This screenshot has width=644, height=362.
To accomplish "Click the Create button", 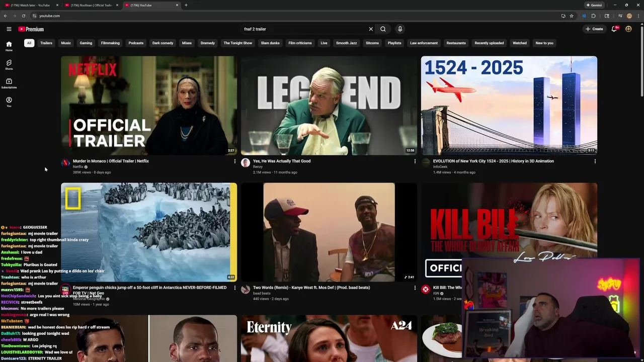I will click(594, 29).
